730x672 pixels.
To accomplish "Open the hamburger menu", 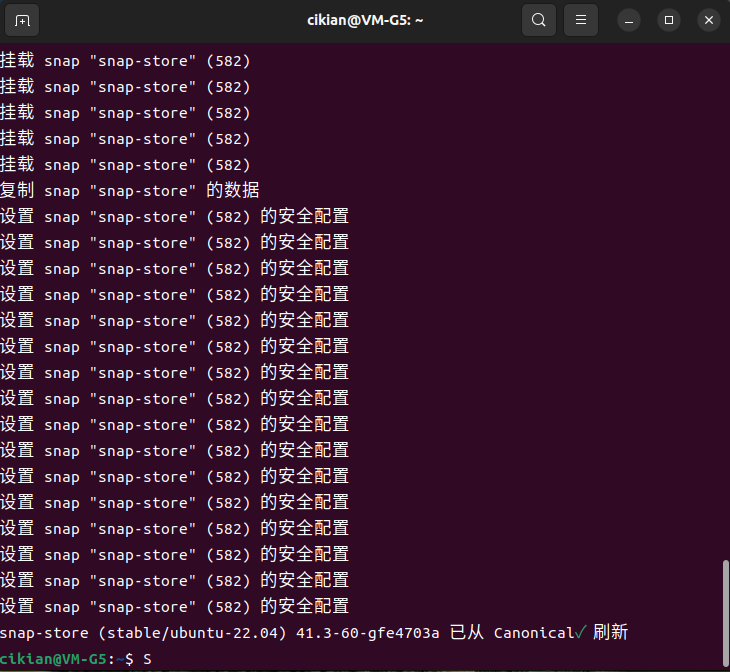I will pyautogui.click(x=581, y=20).
